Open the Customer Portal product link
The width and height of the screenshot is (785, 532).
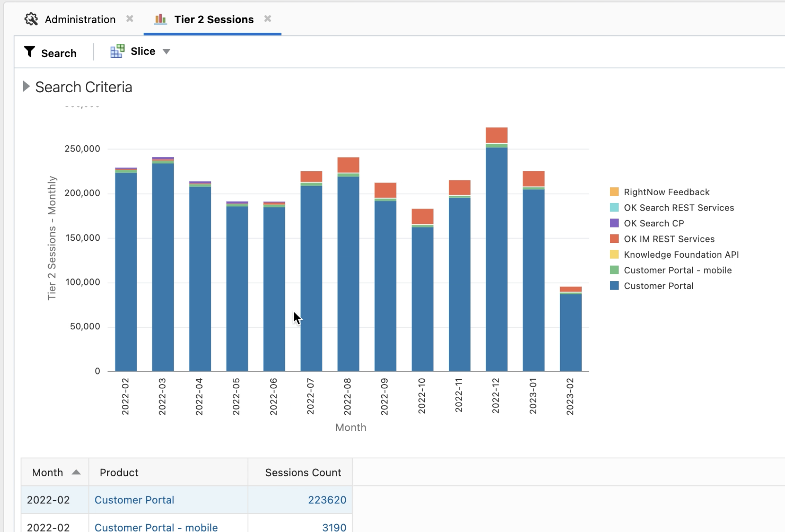point(134,500)
